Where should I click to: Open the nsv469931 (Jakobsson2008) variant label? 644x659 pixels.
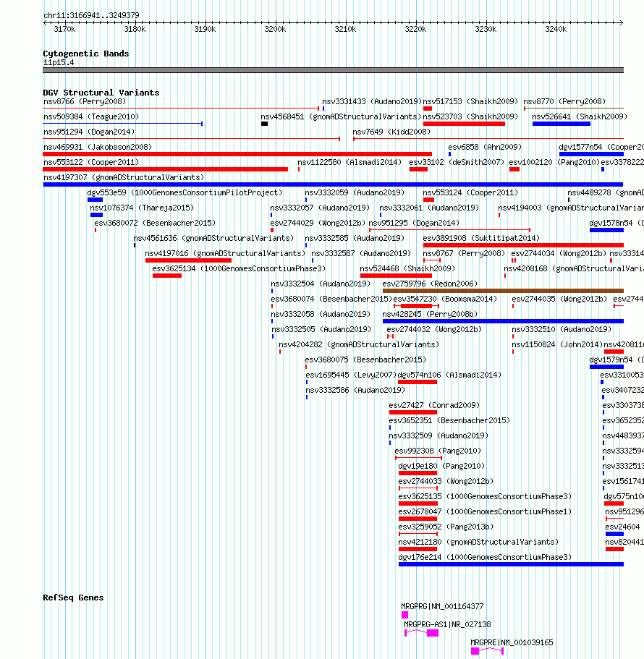[98, 147]
